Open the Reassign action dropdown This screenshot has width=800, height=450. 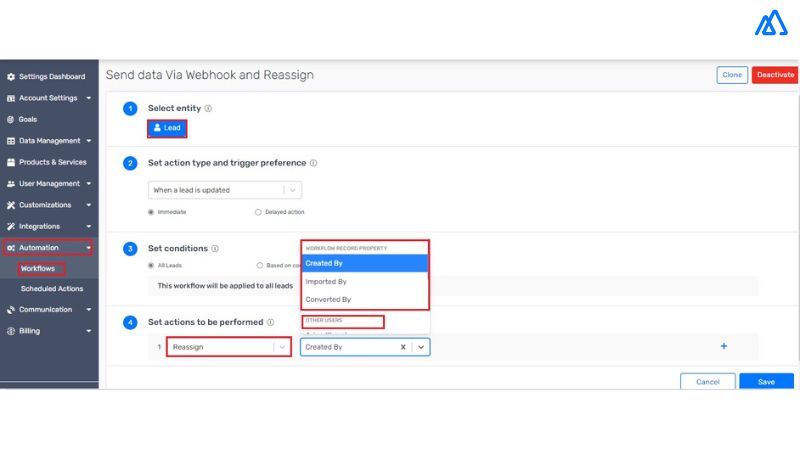(x=229, y=347)
